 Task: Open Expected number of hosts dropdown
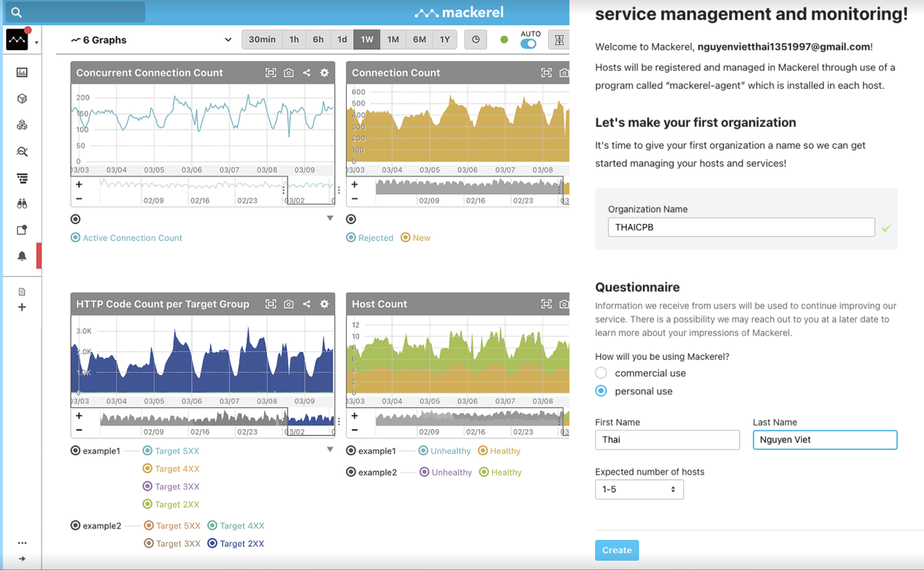639,489
